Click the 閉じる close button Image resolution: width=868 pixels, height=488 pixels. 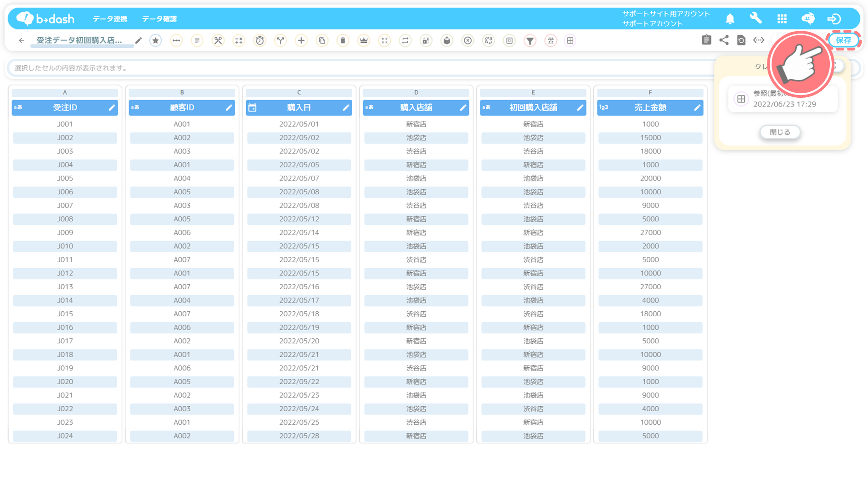780,132
